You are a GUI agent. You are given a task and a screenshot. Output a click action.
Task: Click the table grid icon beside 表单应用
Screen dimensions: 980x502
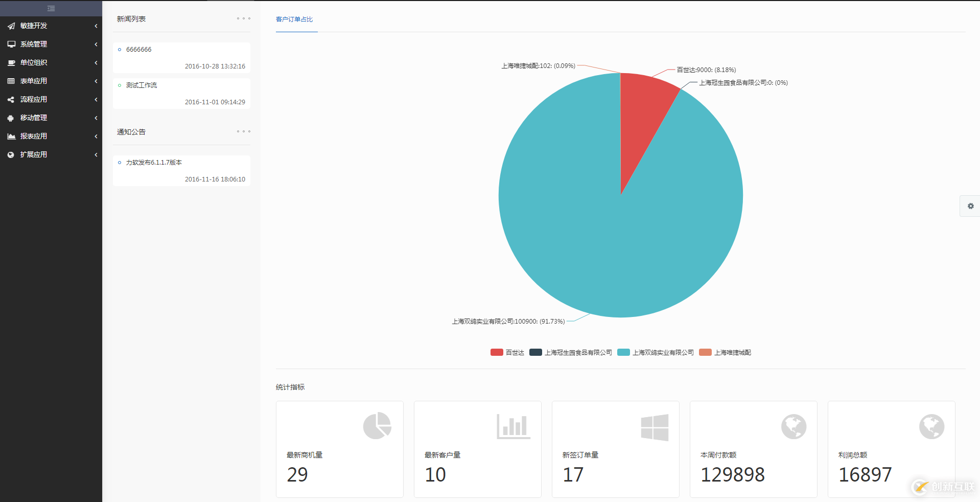[11, 81]
